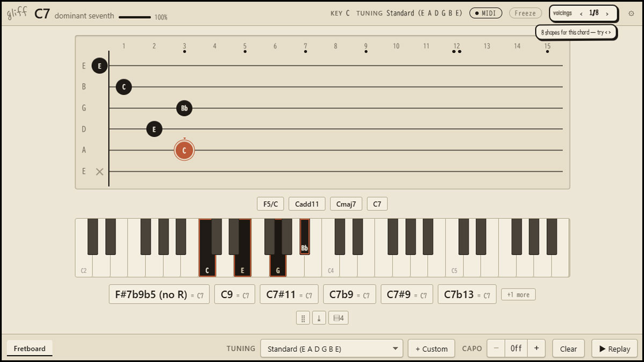Click the Capo Off value field
This screenshot has width=644, height=362.
coord(516,348)
